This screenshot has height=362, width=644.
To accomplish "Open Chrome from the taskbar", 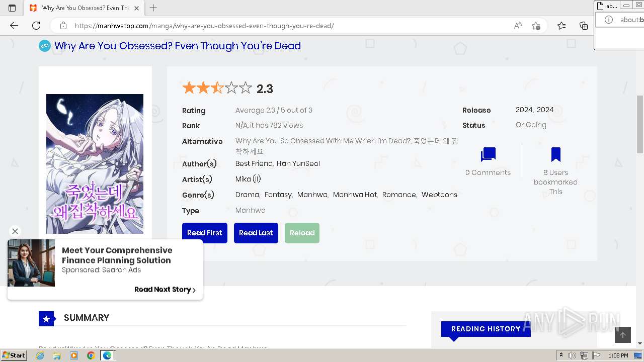I will [x=91, y=355].
